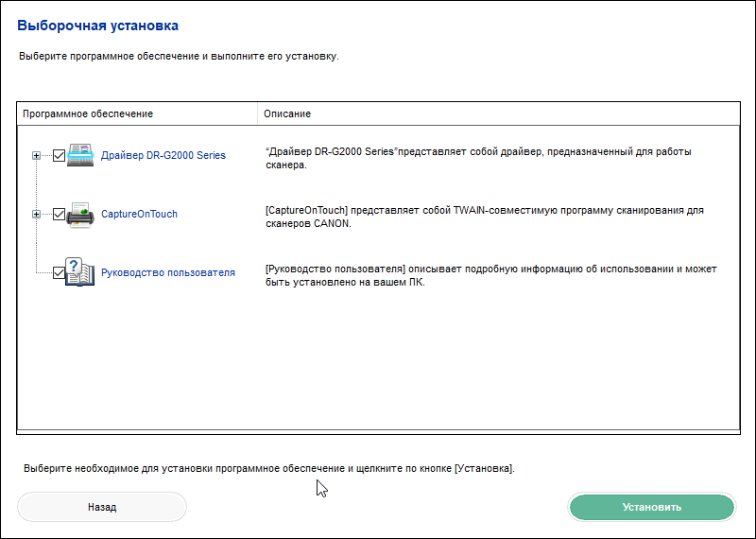The height and width of the screenshot is (539, 756).
Task: Toggle the CaptureOnTouch checkbox
Action: [59, 214]
